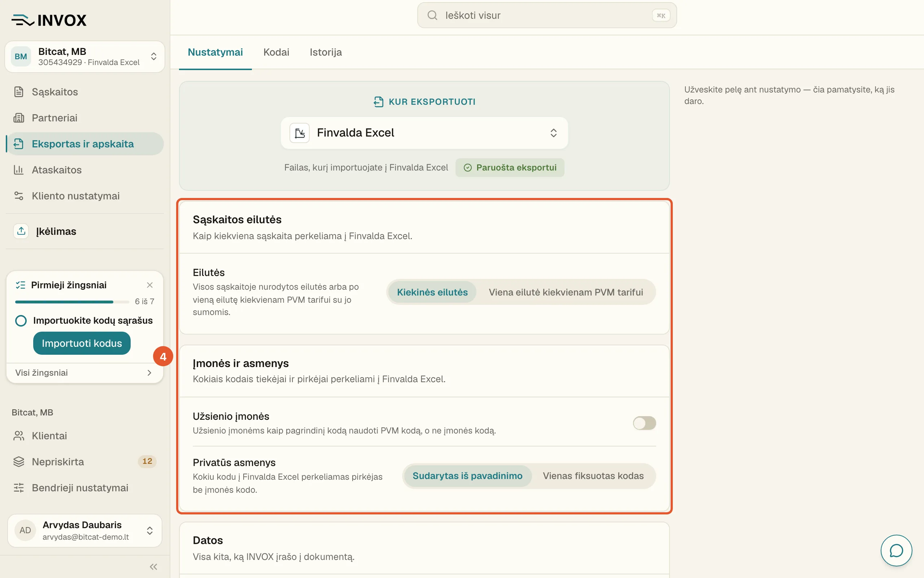Screen dimensions: 924x578
Task: Click the Įkėlimas upload icon
Action: (21, 231)
